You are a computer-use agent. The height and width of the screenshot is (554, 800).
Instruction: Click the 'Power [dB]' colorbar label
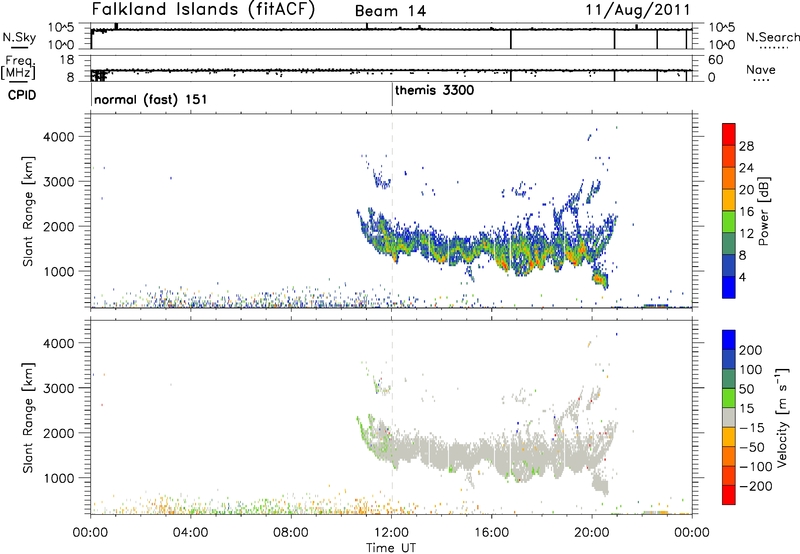click(763, 211)
